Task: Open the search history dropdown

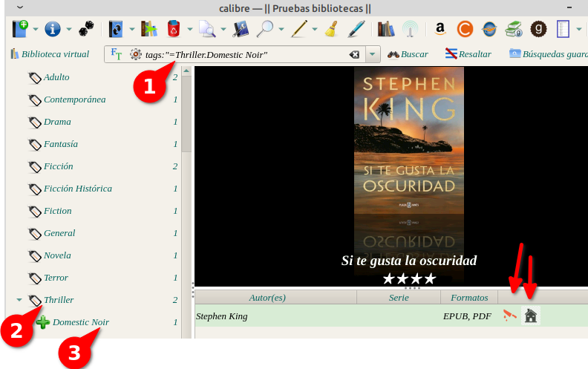Action: pyautogui.click(x=372, y=54)
